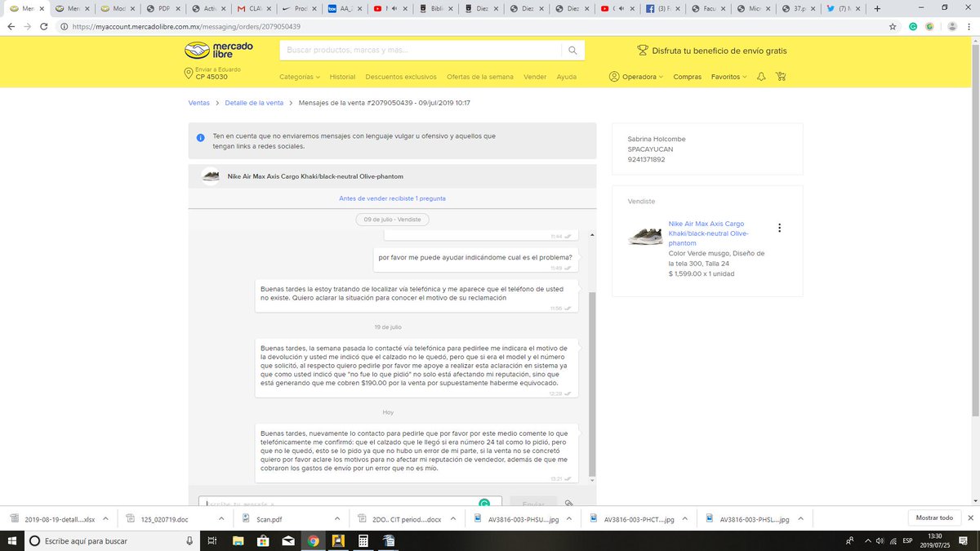Click the microphone icon in Windows search
The height and width of the screenshot is (551, 980).
[189, 540]
